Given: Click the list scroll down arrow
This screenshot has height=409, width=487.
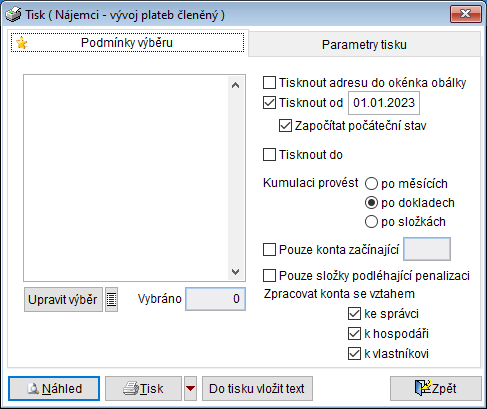Looking at the screenshot, I should click(236, 272).
